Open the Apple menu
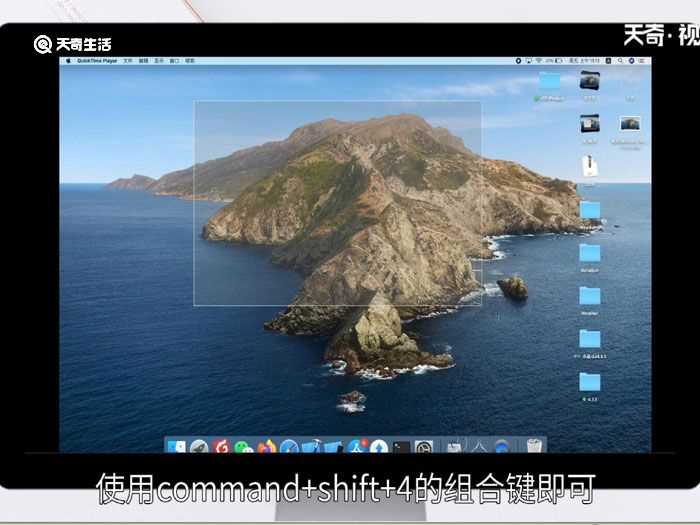 69,61
